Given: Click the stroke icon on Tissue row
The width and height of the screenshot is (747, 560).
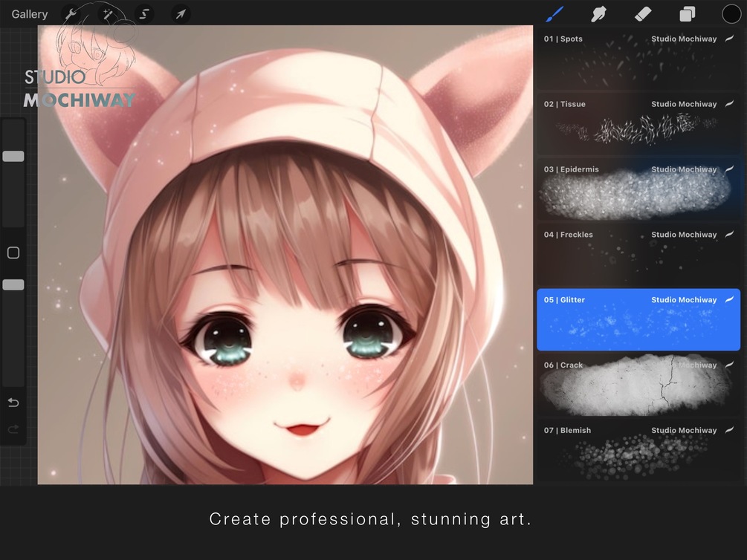Looking at the screenshot, I should point(729,104).
